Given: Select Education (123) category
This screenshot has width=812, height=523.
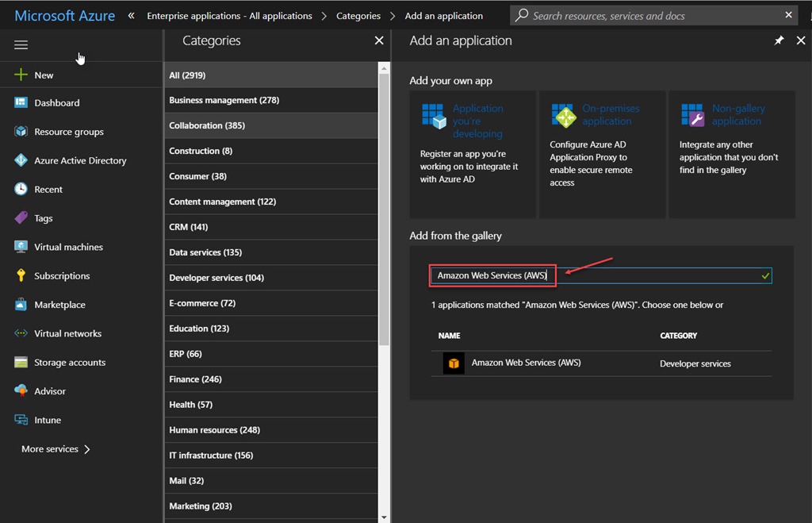Looking at the screenshot, I should 271,329.
